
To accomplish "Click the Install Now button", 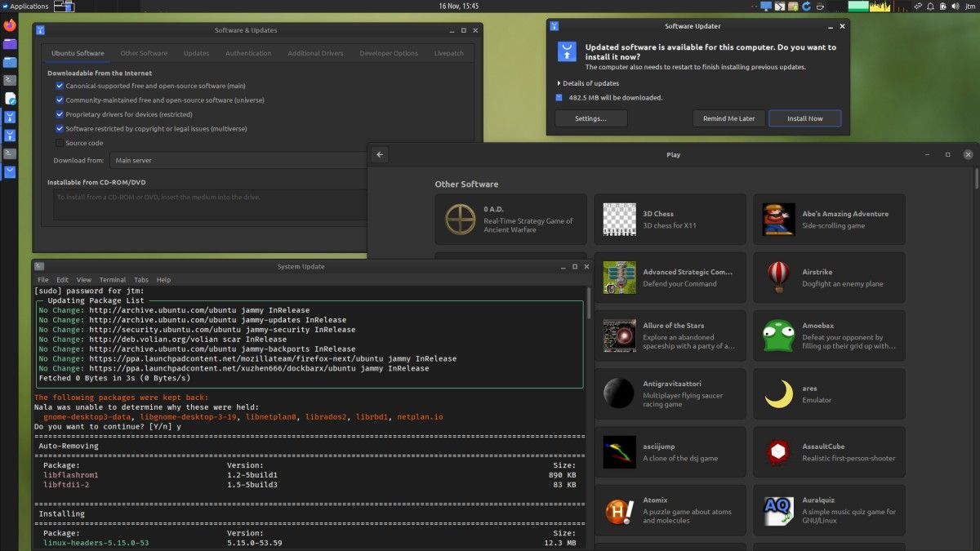I will [804, 118].
